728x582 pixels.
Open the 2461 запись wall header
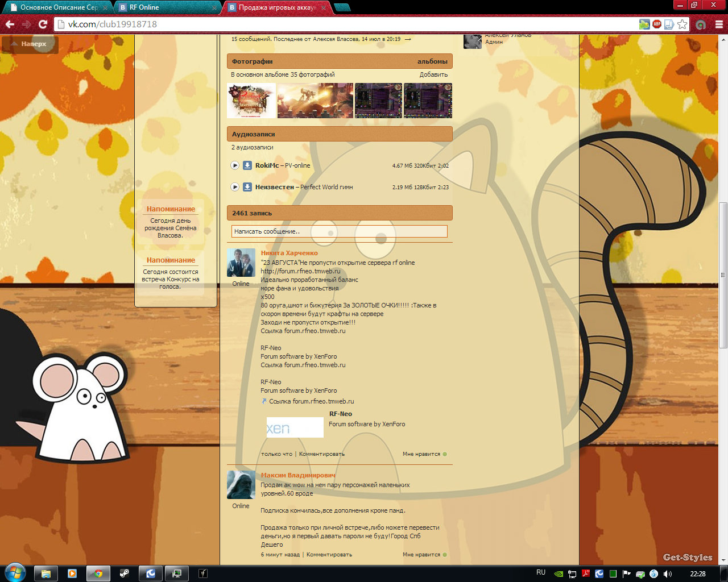tap(340, 213)
